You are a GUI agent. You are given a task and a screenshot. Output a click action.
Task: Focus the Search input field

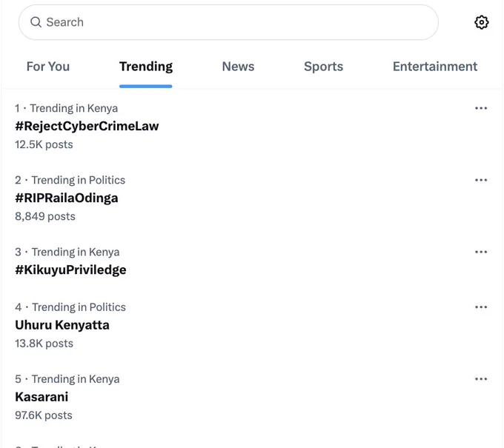(x=228, y=22)
